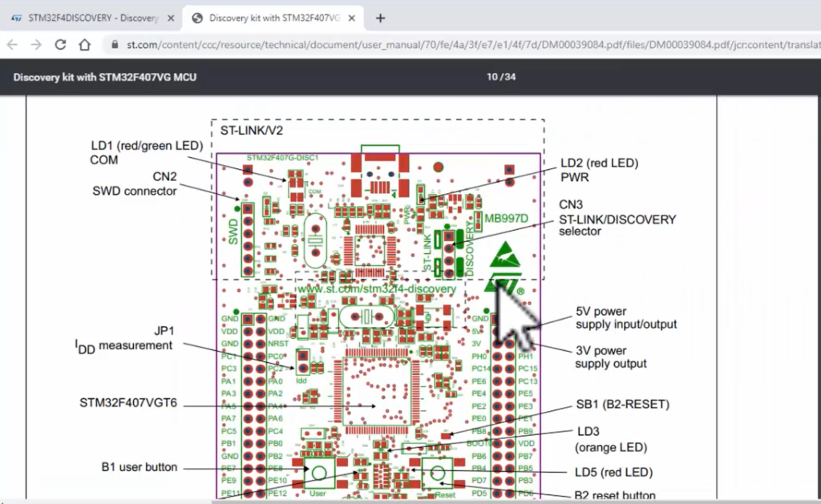
Task: Click the '3V power supply output' label
Action: 610,357
